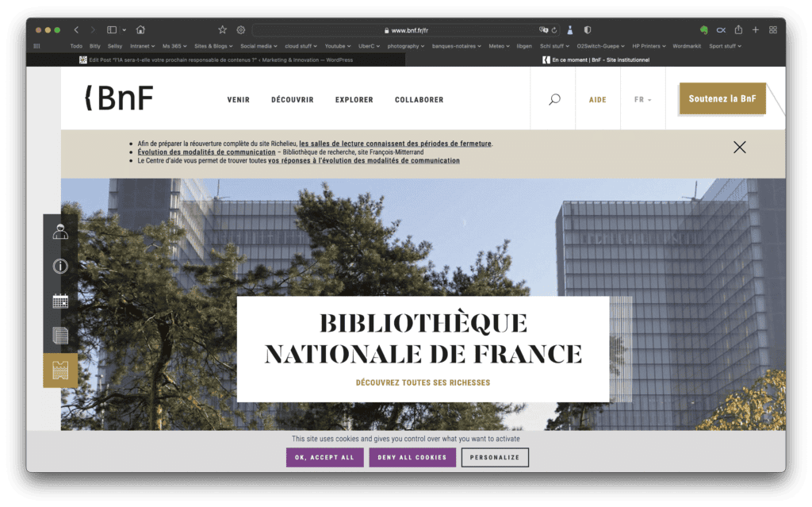Screen dimensions: 812x507
Task: Click the documents sidebar icon
Action: point(60,336)
